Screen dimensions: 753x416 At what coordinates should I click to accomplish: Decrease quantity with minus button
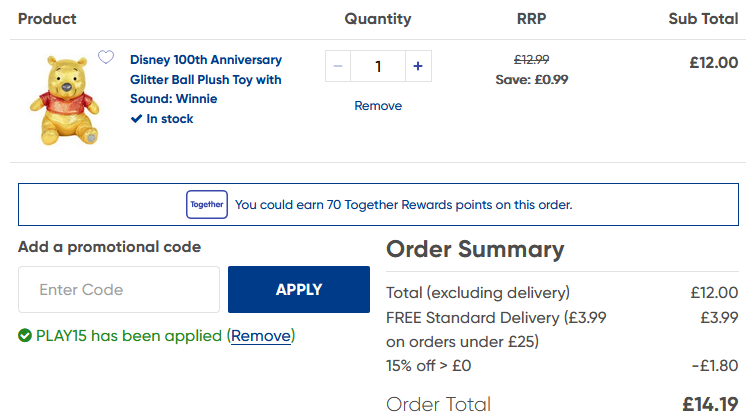[338, 66]
